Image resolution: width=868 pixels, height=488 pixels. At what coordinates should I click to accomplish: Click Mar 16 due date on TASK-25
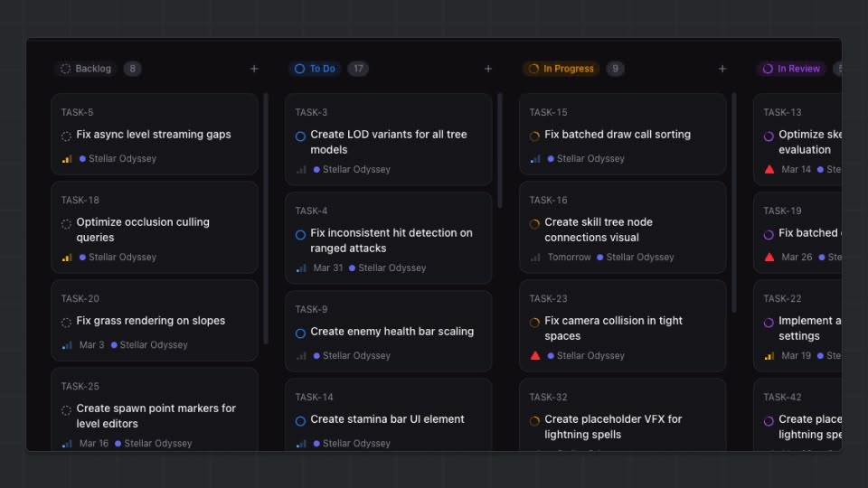[93, 443]
